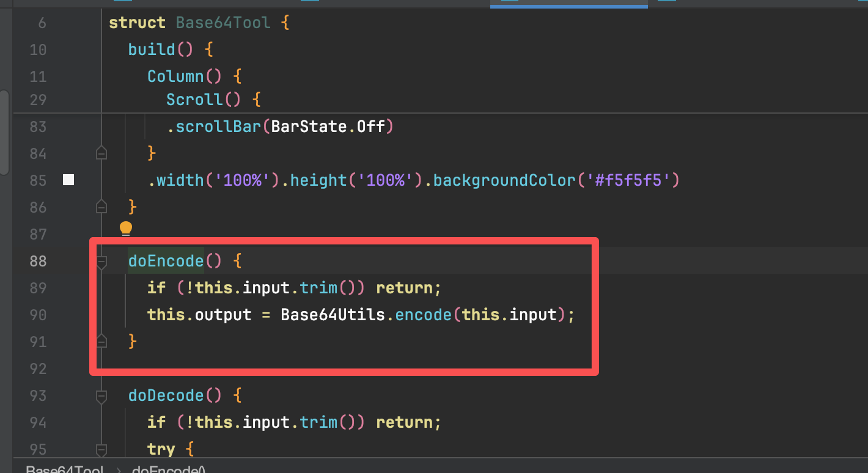Click the fold end marker on line 86

101,207
